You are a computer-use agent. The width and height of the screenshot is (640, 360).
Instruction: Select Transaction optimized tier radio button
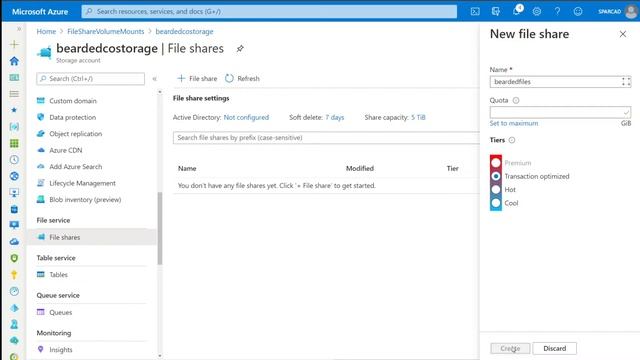(496, 176)
